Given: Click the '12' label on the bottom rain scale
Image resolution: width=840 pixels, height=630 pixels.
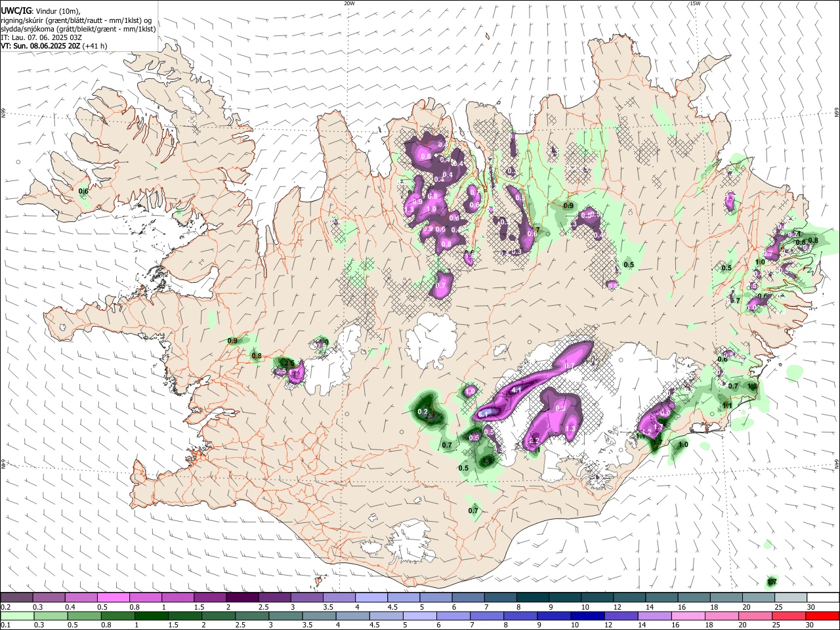Looking at the screenshot, I should click(x=608, y=625).
